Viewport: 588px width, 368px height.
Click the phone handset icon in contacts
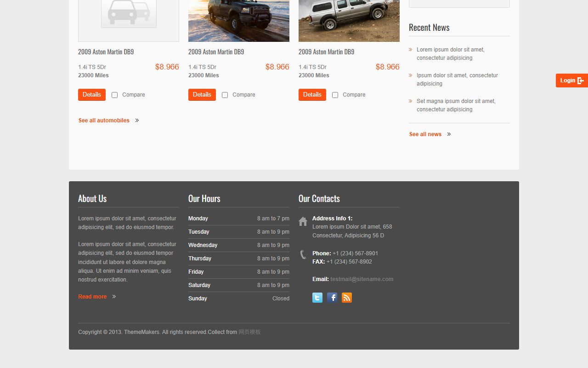(303, 255)
